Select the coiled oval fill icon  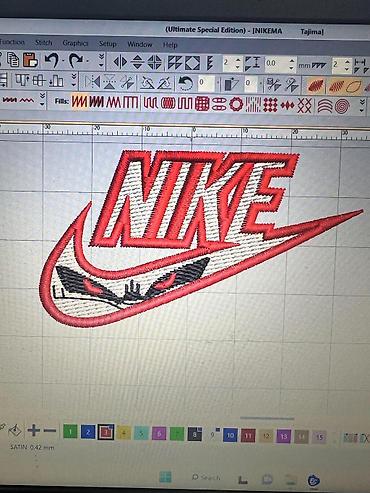pos(168,103)
